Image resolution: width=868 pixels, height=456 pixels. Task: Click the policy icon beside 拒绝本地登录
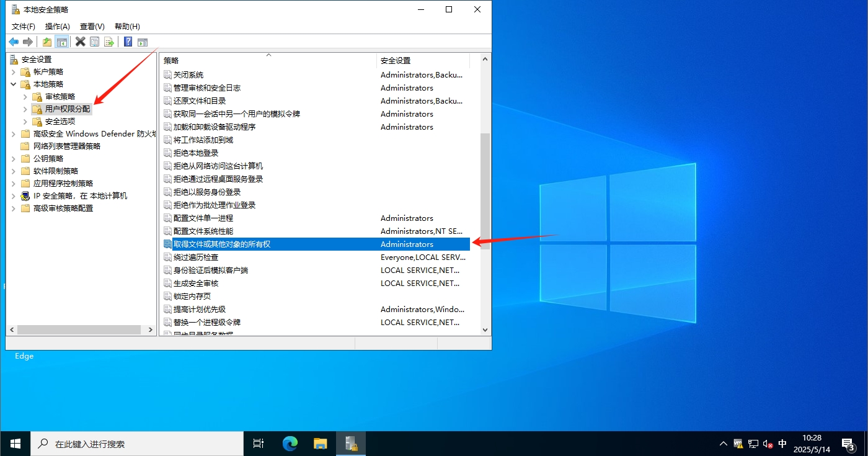(x=167, y=153)
